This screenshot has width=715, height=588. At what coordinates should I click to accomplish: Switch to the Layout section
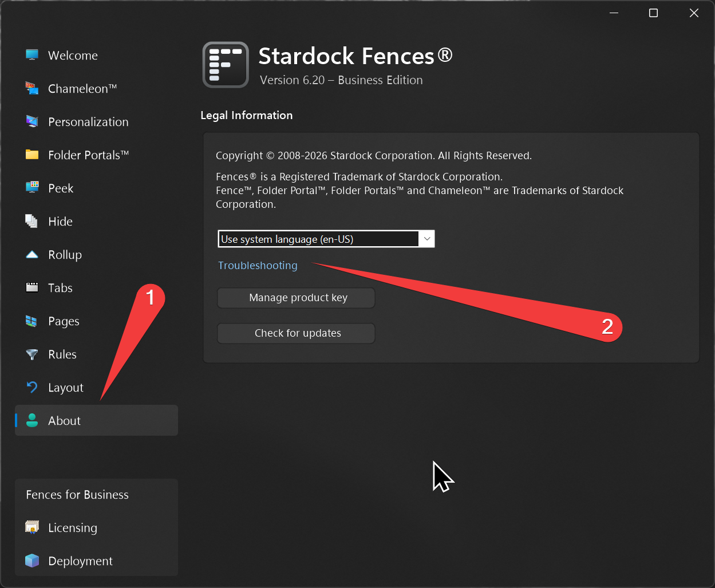(x=65, y=388)
